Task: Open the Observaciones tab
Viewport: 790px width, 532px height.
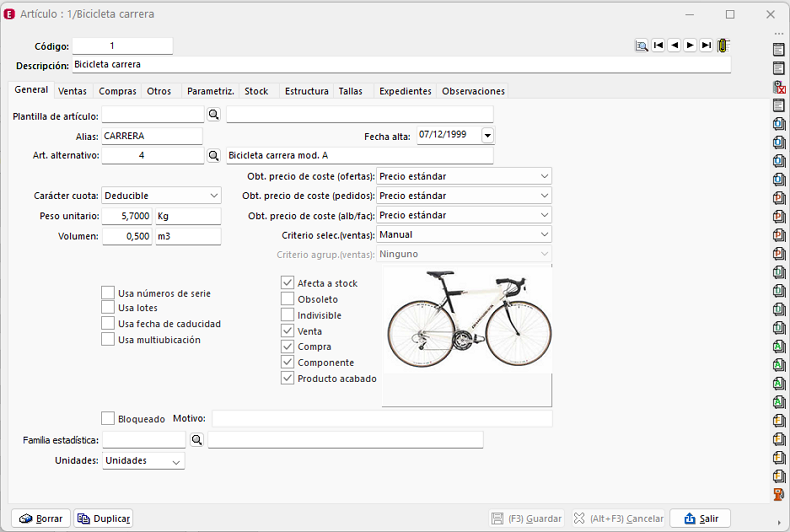Action: coord(474,91)
